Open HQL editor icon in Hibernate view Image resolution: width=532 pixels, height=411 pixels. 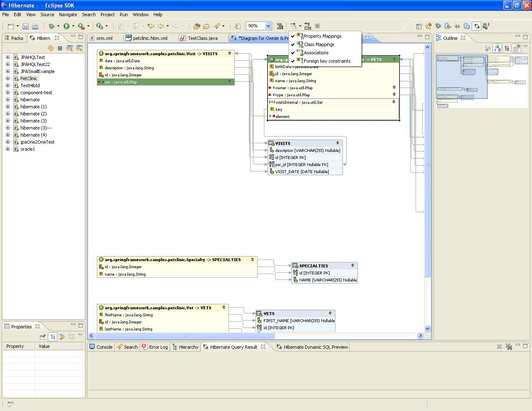click(69, 48)
